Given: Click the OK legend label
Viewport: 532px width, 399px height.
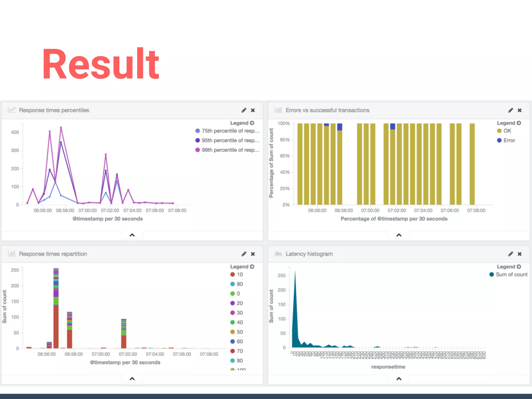Looking at the screenshot, I should (x=507, y=131).
